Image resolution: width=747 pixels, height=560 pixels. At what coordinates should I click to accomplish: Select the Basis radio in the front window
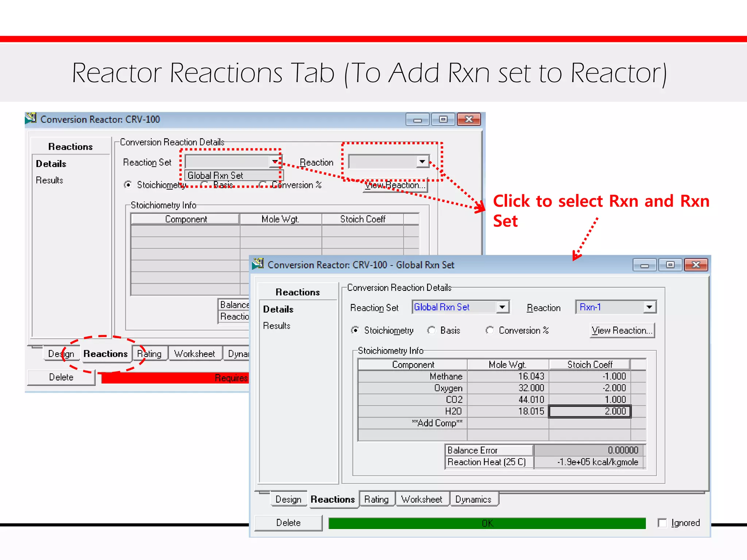point(431,330)
